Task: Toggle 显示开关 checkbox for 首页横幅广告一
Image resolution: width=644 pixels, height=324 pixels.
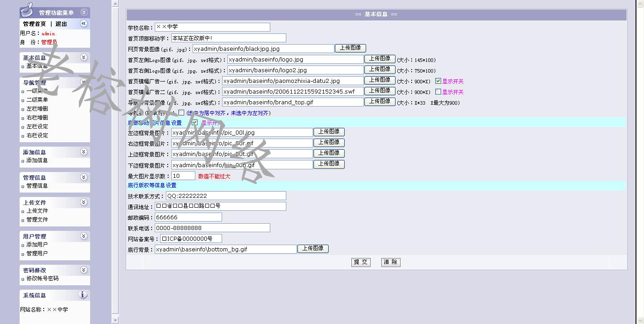Action: point(438,81)
